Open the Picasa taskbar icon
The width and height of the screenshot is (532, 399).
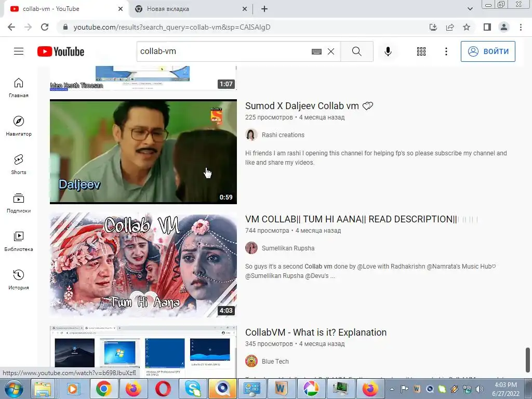[x=311, y=389]
